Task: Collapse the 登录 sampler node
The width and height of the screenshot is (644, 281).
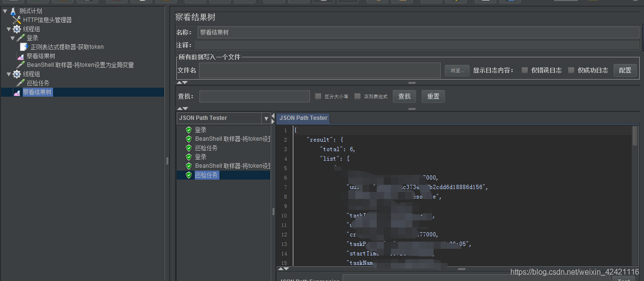Action: coord(12,38)
